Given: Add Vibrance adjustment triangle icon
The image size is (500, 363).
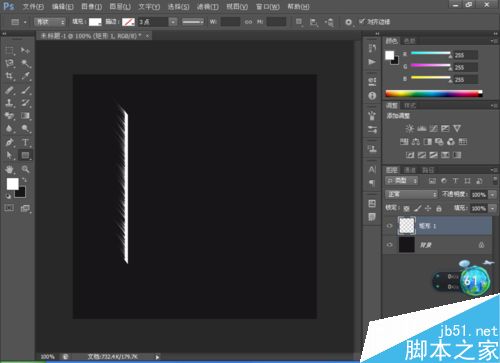Looking at the screenshot, I should [457, 129].
